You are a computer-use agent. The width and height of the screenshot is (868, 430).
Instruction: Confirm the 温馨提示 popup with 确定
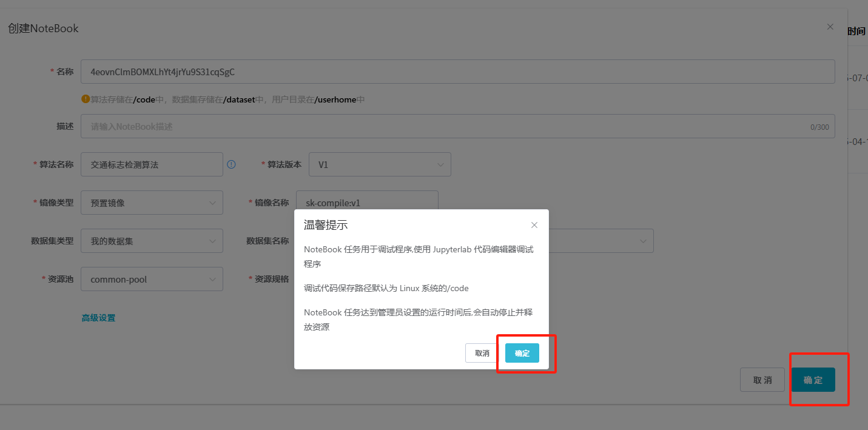pos(522,353)
